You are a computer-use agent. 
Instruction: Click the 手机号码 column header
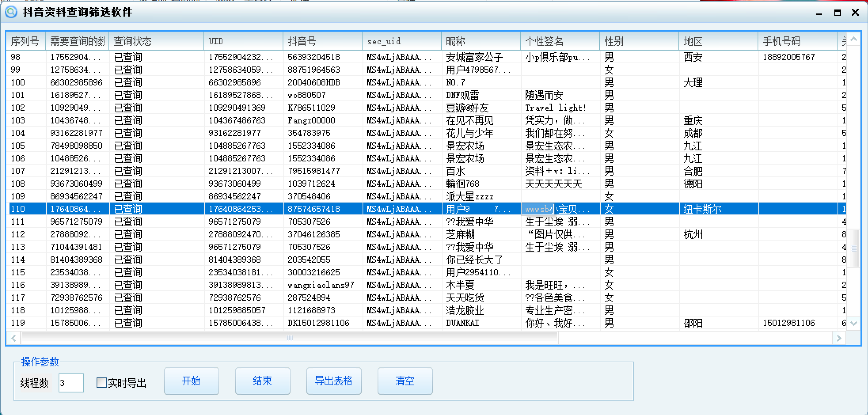coord(798,41)
